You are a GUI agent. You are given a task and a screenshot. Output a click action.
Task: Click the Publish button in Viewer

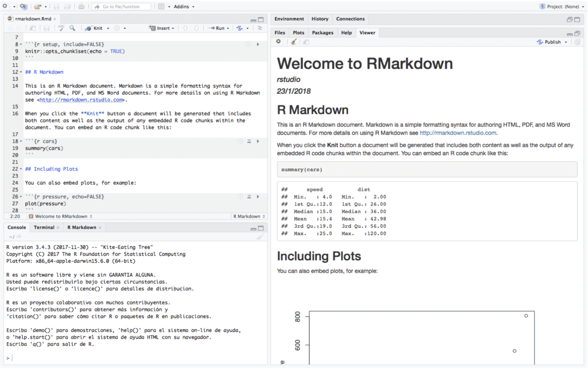coord(549,42)
